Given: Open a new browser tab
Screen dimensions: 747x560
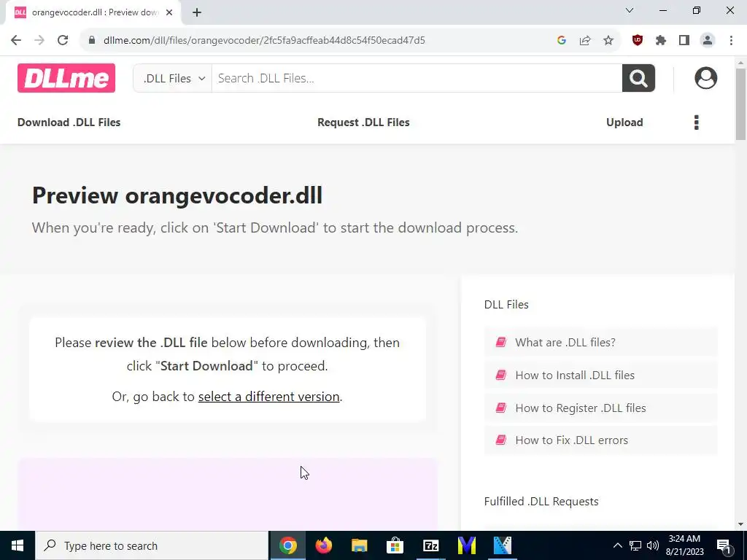Looking at the screenshot, I should [x=197, y=12].
